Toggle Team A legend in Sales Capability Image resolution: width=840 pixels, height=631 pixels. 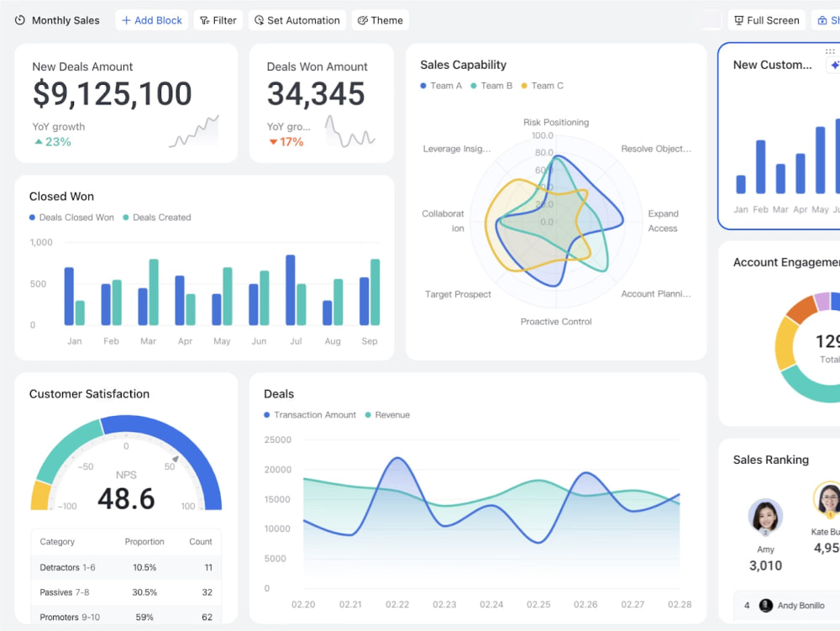[x=441, y=86]
